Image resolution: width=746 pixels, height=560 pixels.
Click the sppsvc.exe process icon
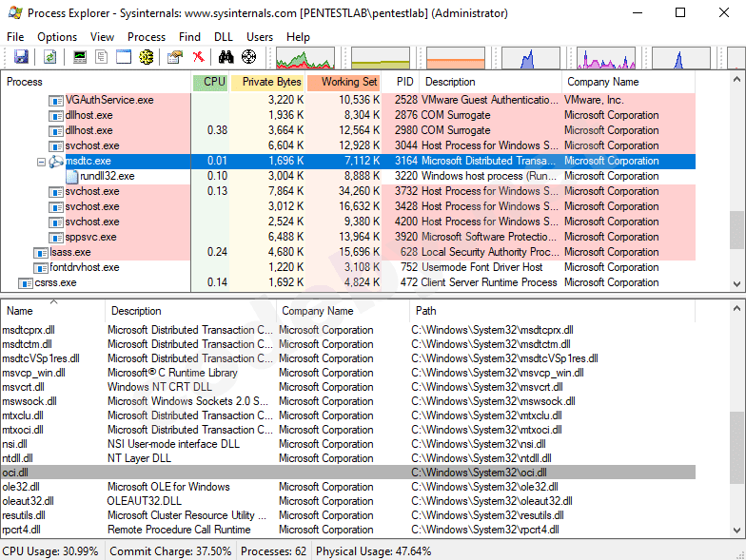(x=56, y=238)
